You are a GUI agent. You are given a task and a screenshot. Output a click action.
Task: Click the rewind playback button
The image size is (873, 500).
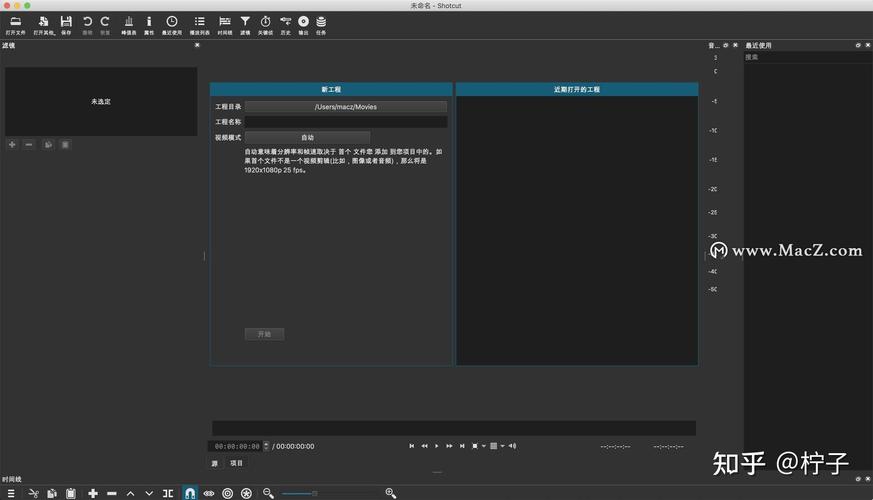click(424, 446)
